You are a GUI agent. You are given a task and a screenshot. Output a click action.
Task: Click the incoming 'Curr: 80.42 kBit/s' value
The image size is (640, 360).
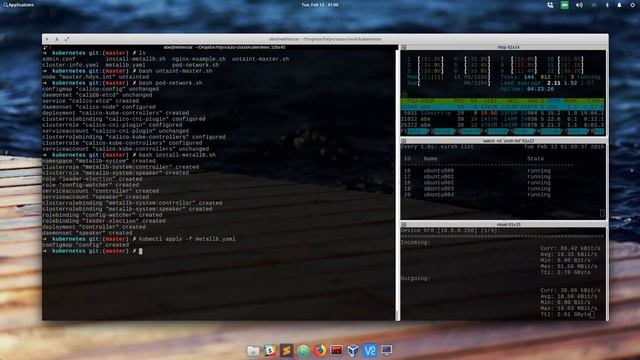[570, 248]
